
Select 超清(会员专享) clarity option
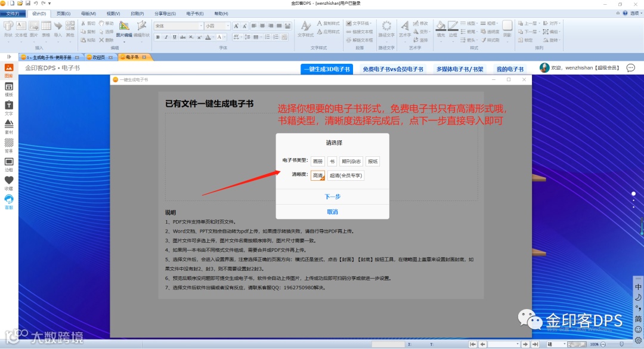pos(345,175)
